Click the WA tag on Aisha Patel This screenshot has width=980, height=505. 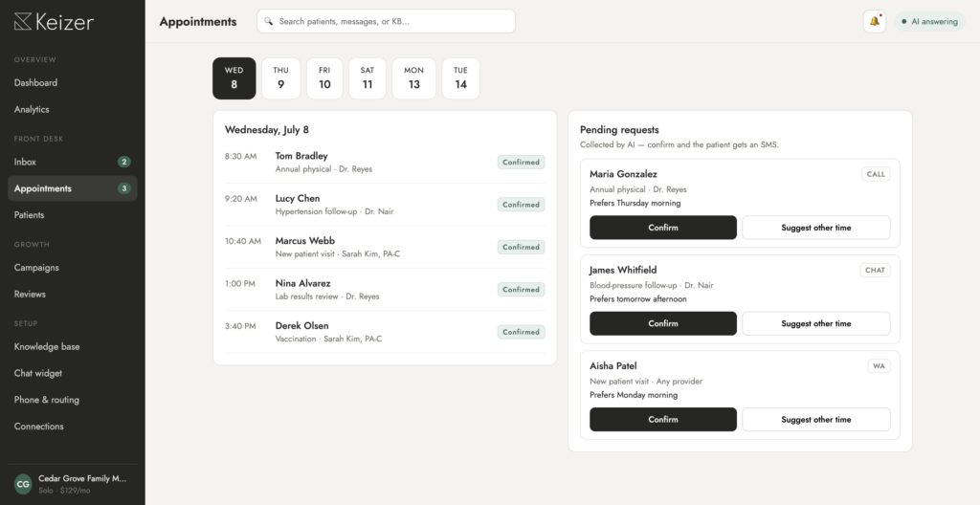pos(879,366)
